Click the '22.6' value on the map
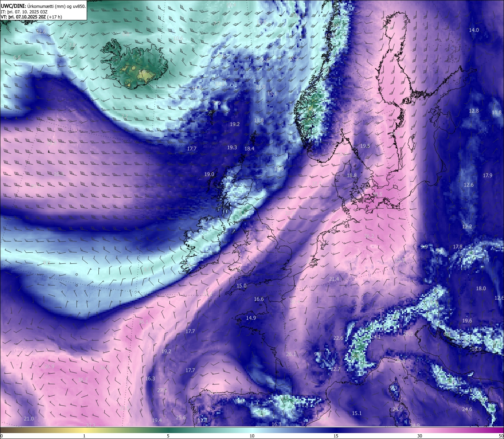The image size is (504, 439). [x=338, y=338]
